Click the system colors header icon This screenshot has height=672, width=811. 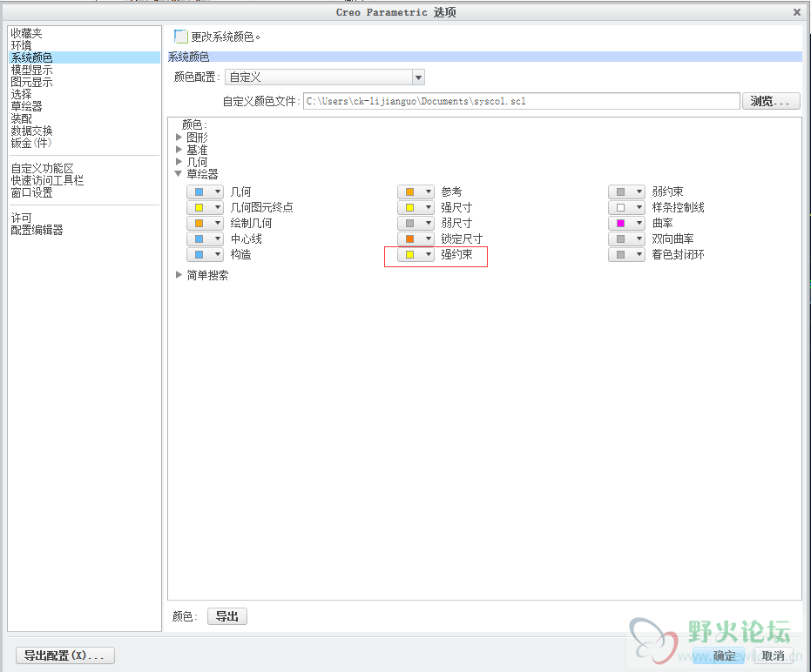[180, 37]
